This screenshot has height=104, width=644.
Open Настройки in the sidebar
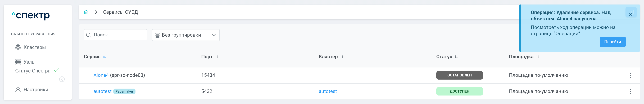[x=35, y=89]
